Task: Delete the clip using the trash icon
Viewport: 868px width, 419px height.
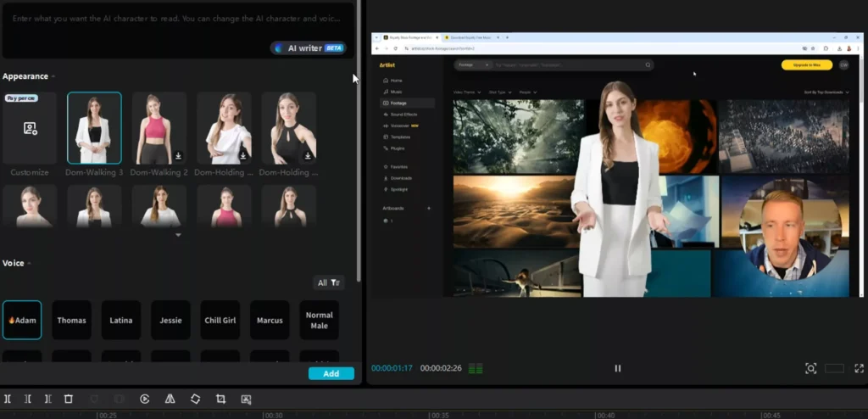Action: coord(69,399)
